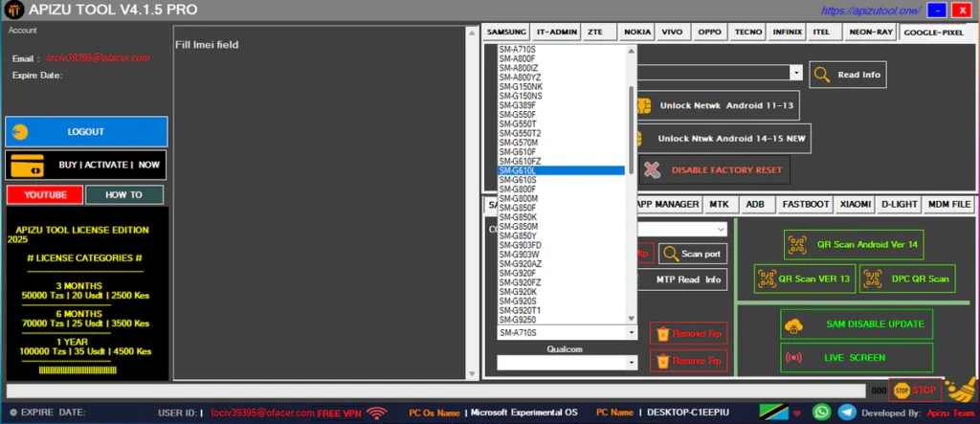Click trash icon on Remove Frp beside SM-A710S
The height and width of the screenshot is (424, 980).
coord(662,333)
